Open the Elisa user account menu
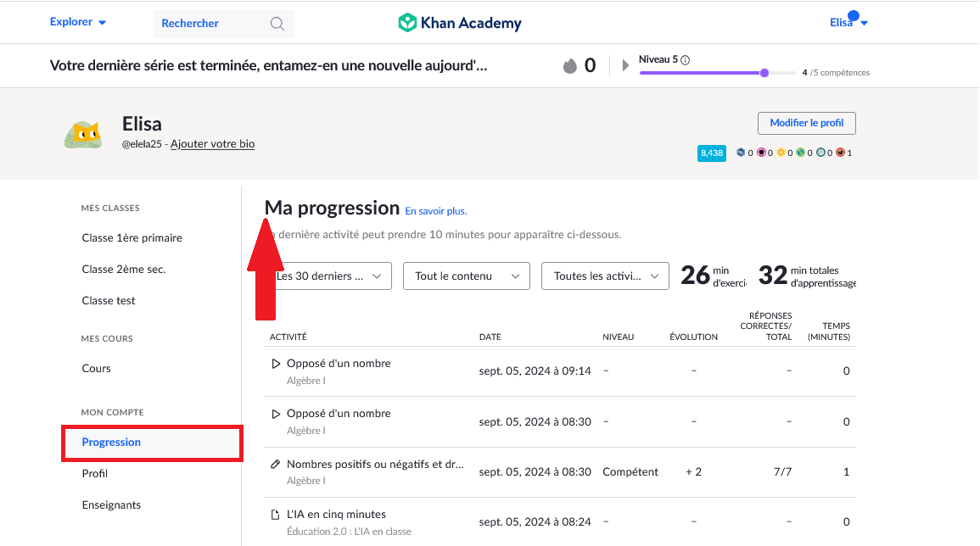 pyautogui.click(x=848, y=23)
